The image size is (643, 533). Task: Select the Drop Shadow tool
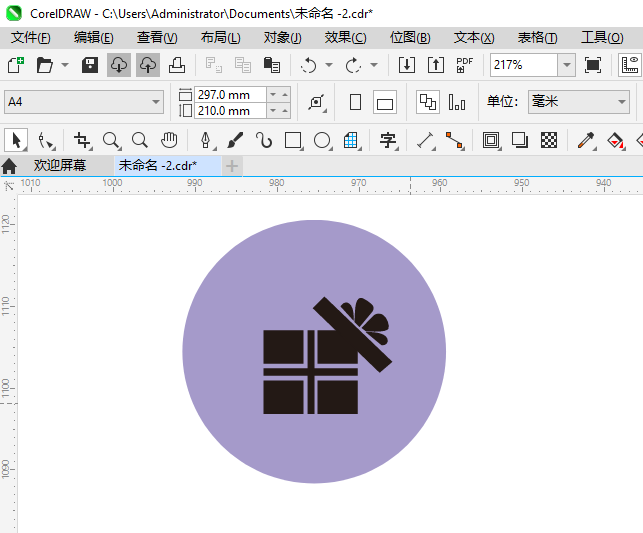520,141
